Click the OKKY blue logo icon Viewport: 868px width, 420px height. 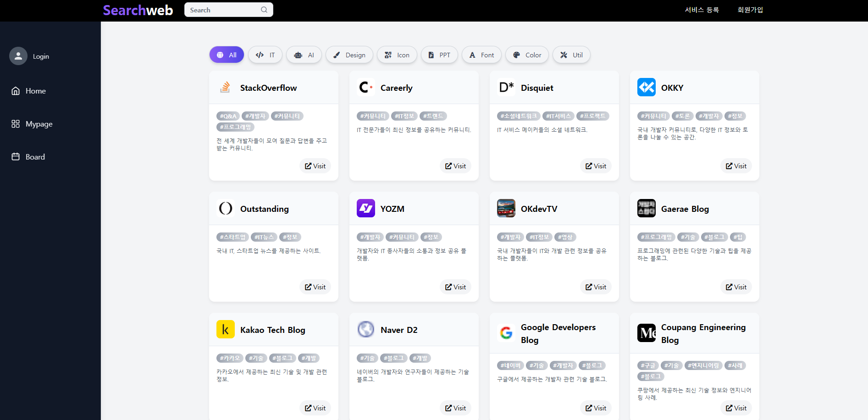click(646, 87)
